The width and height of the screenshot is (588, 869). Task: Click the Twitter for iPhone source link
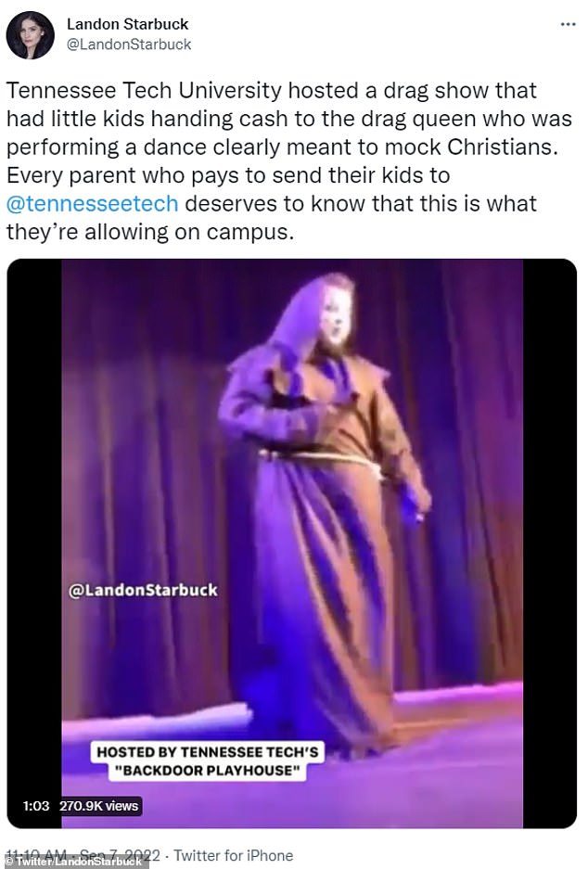pyautogui.click(x=234, y=855)
